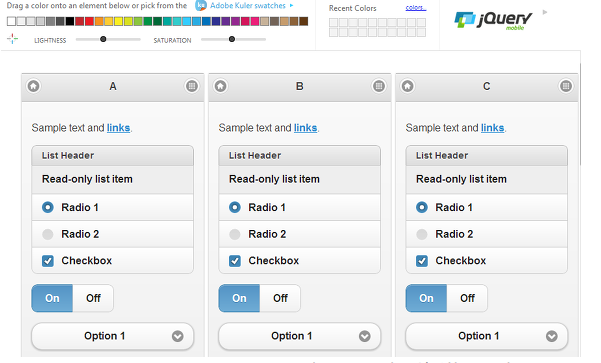Click the List Header in swatch C
601x363 pixels.
point(486,156)
